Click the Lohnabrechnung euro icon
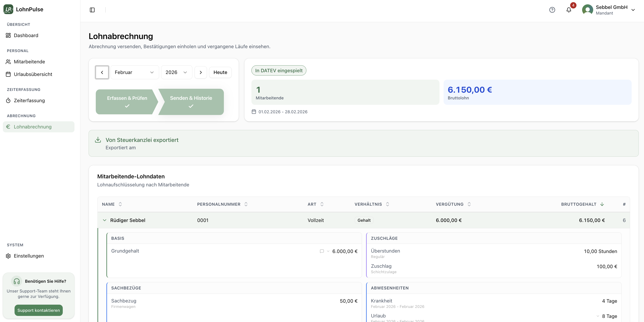The image size is (644, 322). pos(8,127)
